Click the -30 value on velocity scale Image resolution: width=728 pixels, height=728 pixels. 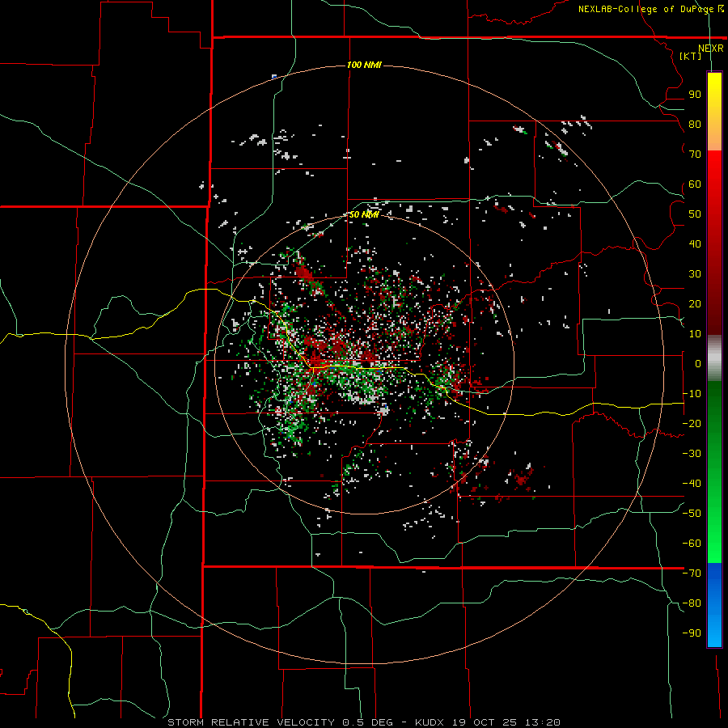coord(692,454)
